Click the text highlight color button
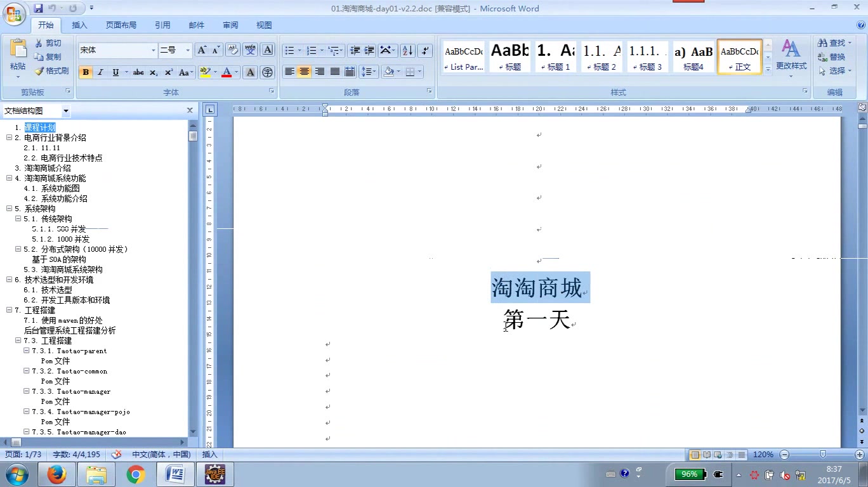 (x=204, y=72)
